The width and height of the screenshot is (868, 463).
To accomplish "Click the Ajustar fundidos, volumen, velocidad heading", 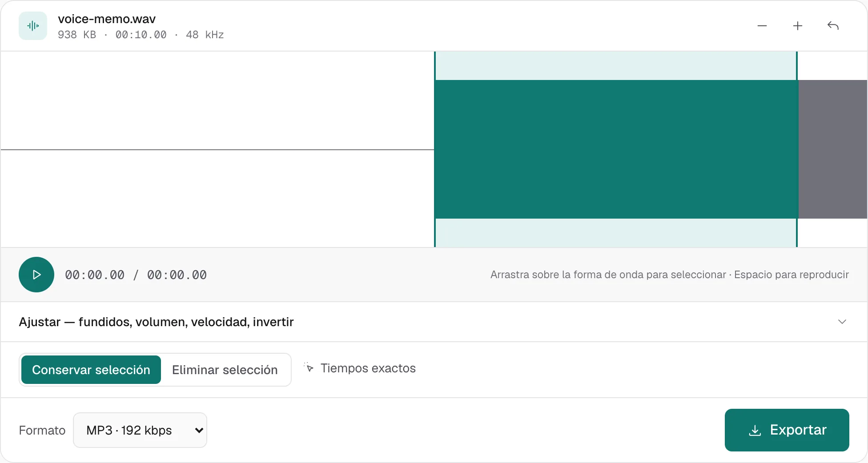I will 156,322.
